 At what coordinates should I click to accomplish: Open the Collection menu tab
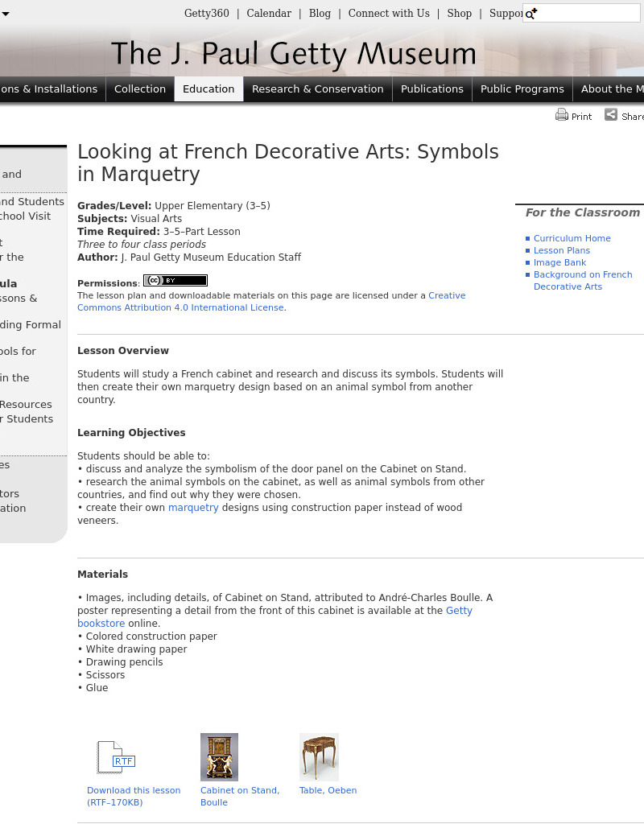(x=140, y=89)
